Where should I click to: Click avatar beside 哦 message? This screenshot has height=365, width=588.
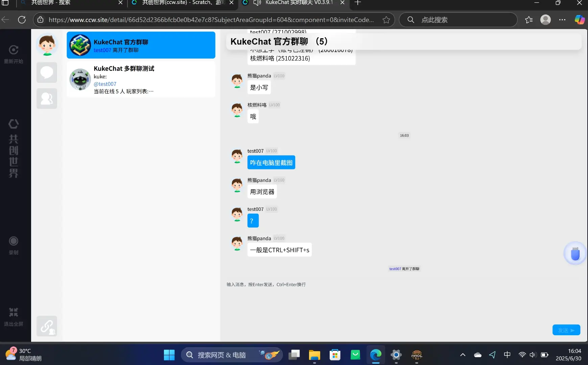coord(237,111)
